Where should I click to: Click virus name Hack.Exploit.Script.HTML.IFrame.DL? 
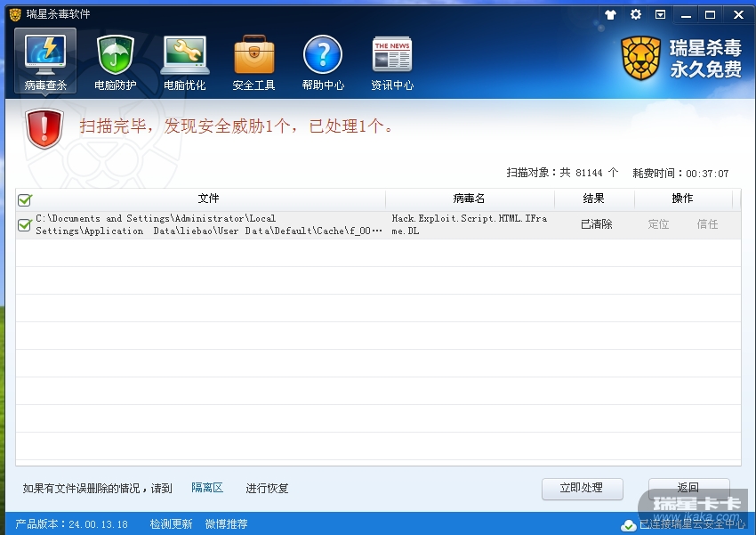tap(469, 225)
